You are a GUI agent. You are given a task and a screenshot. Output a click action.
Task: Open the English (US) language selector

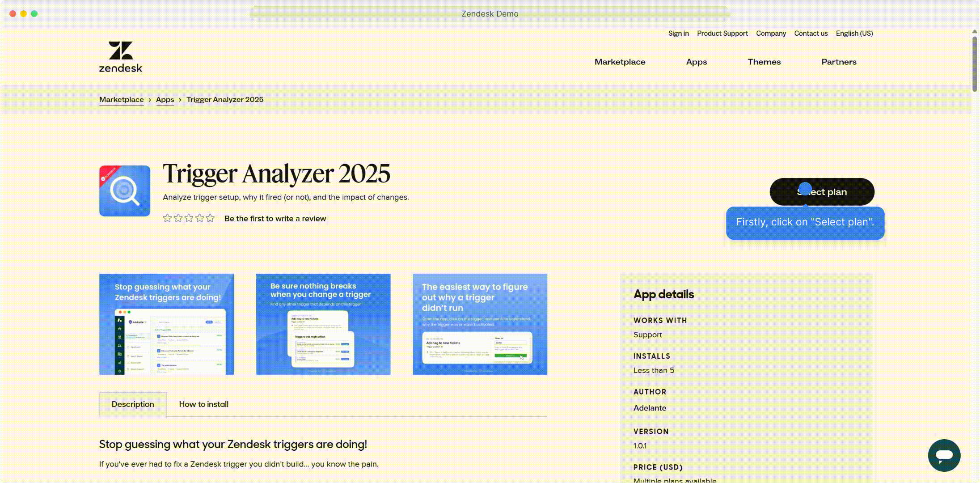(x=854, y=34)
